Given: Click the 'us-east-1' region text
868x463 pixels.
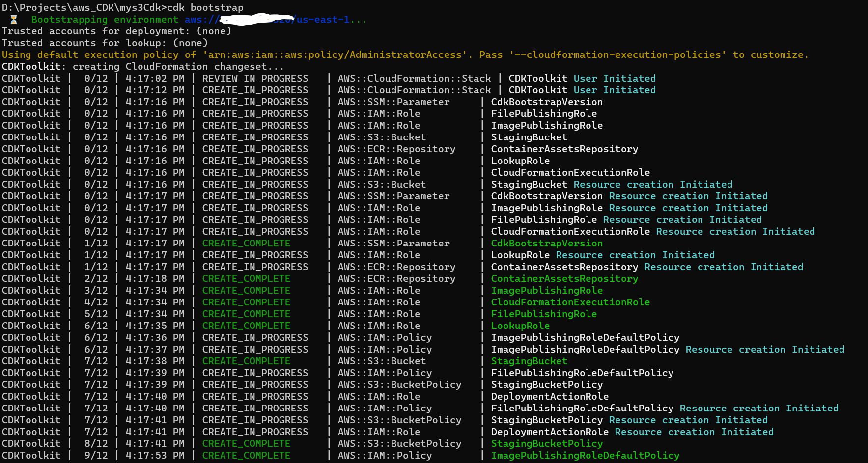Looking at the screenshot, I should pyautogui.click(x=323, y=20).
